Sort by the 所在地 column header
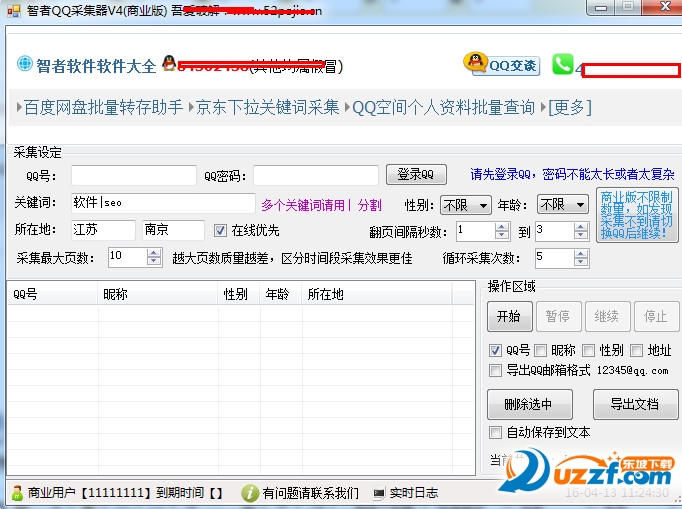The height and width of the screenshot is (509, 682). [377, 295]
